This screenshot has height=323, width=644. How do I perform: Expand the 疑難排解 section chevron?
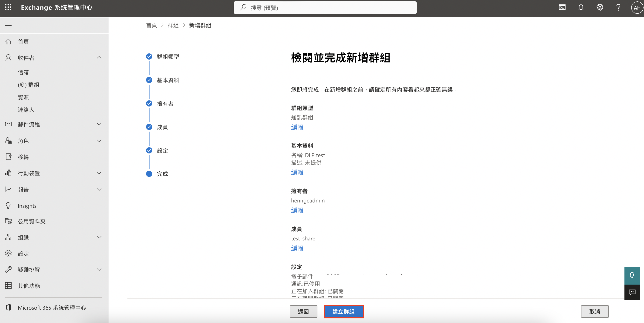99,269
